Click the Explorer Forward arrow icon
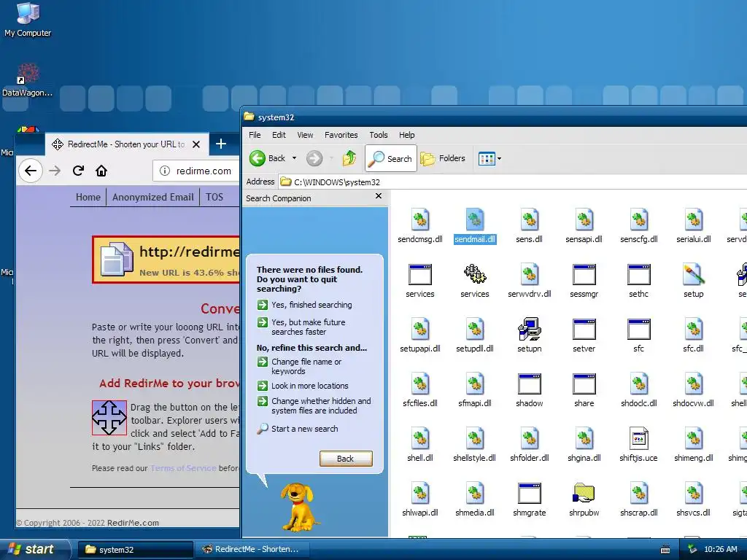 point(314,158)
